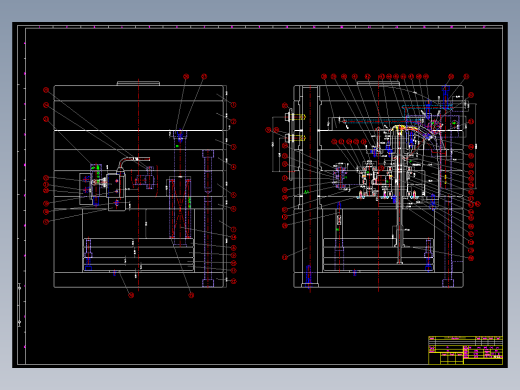Select the bottom clamping plate of left view

point(140,280)
